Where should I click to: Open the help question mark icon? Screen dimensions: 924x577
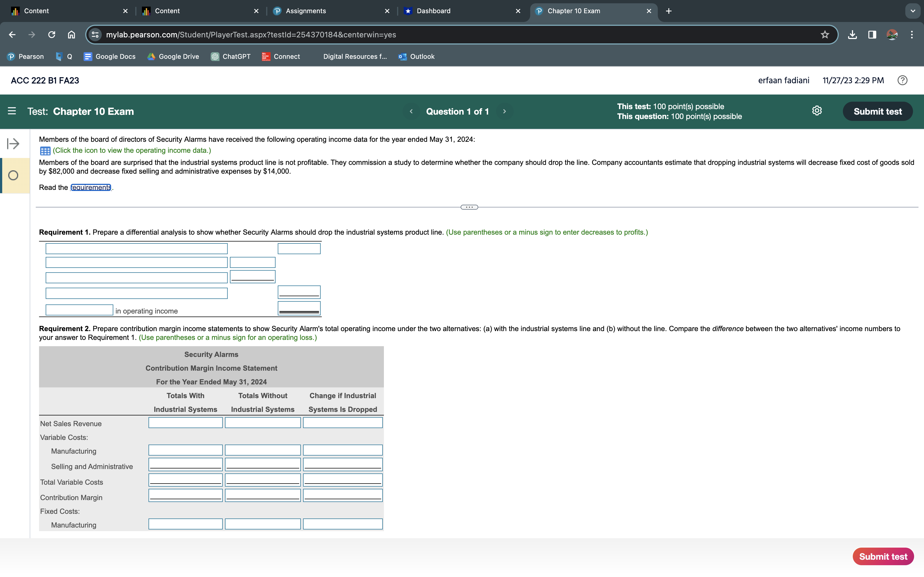pos(902,80)
